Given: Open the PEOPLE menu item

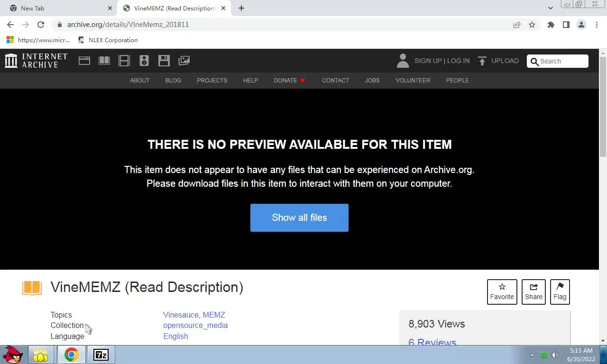Looking at the screenshot, I should coord(457,81).
